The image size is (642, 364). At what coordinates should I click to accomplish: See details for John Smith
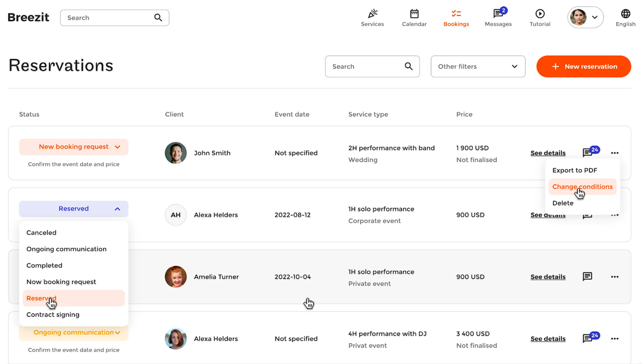[548, 153]
